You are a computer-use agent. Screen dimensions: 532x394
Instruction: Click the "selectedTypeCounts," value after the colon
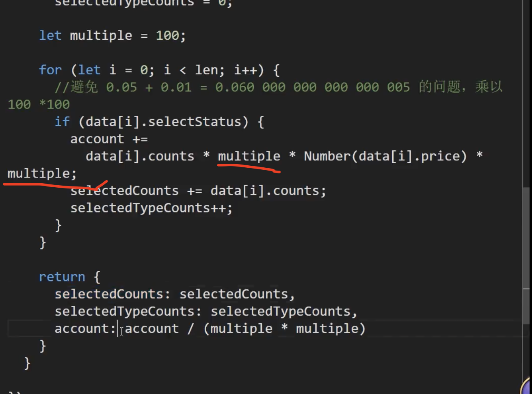point(284,311)
